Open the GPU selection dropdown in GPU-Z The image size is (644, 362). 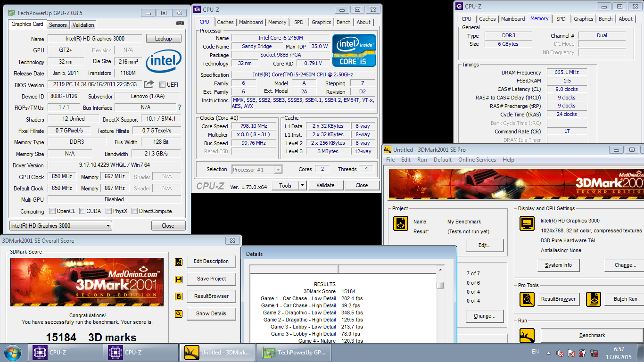pyautogui.click(x=60, y=226)
